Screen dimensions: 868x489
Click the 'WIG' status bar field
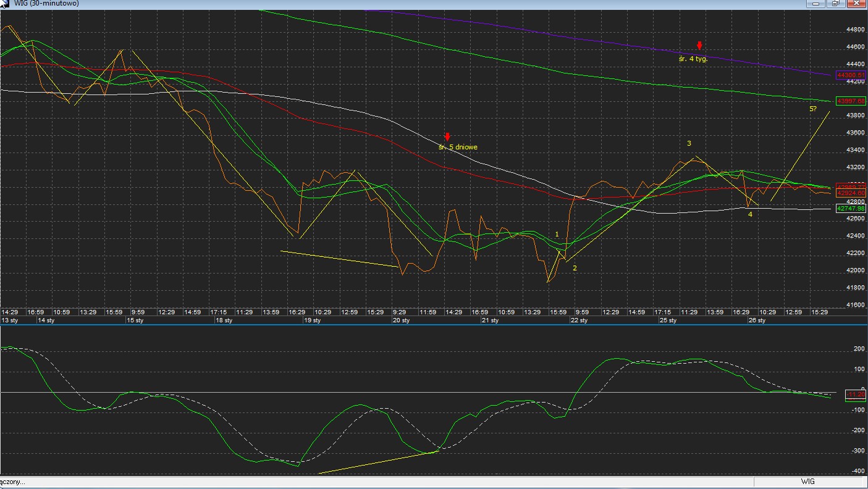[808, 482]
